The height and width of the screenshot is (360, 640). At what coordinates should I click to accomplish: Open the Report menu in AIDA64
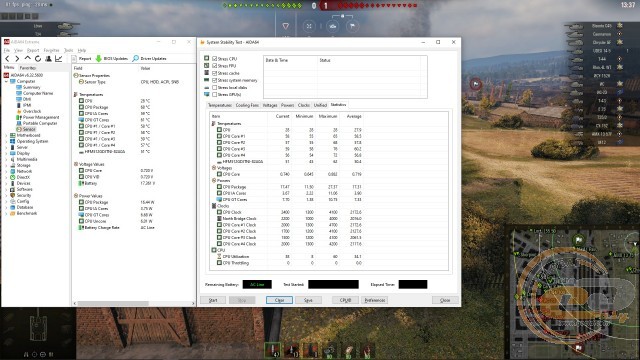coord(33,50)
